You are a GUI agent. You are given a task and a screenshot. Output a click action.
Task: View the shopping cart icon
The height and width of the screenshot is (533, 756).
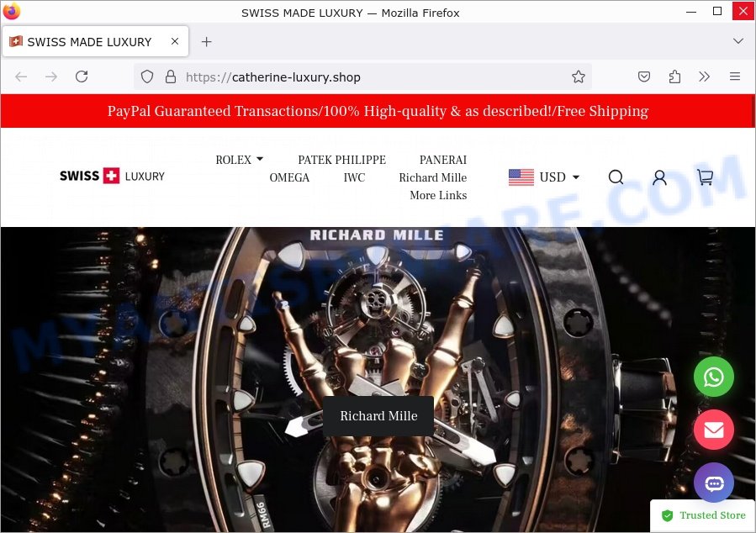click(x=705, y=177)
